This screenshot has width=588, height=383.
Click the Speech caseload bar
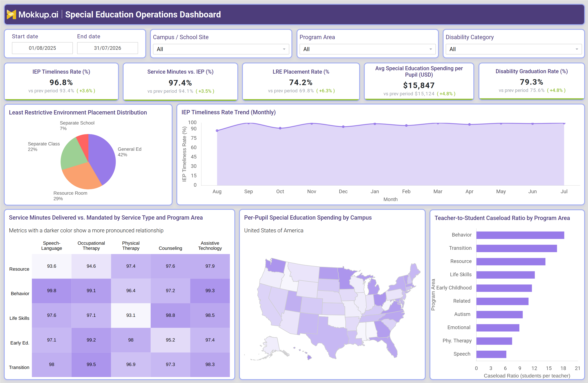pyautogui.click(x=491, y=354)
